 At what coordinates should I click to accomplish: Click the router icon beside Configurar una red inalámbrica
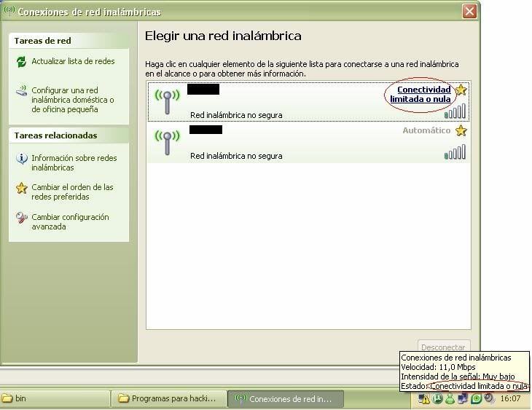[21, 91]
